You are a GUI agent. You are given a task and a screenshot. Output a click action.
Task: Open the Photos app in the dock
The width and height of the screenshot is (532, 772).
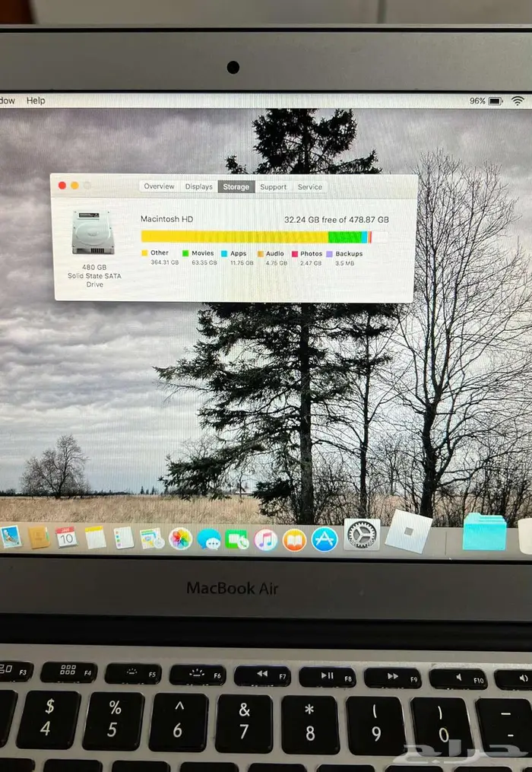[180, 538]
